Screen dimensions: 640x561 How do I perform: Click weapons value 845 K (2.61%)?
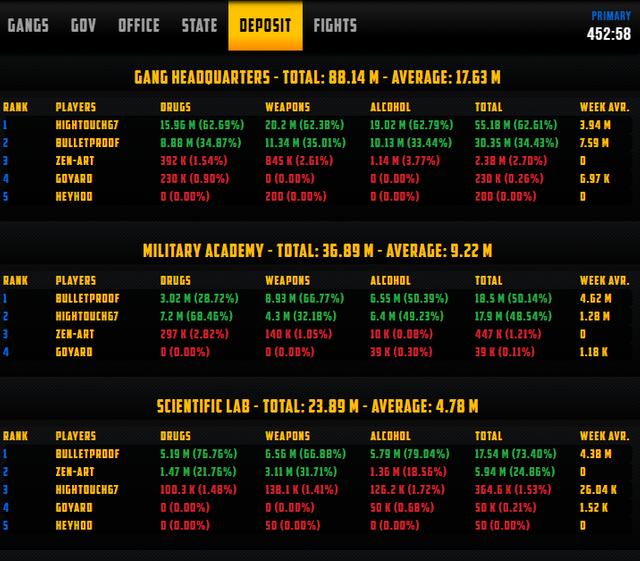(299, 161)
